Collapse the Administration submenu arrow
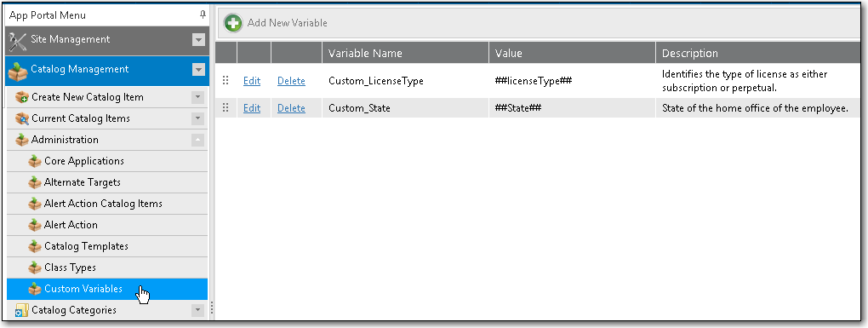Image resolution: width=868 pixels, height=328 pixels. tap(197, 140)
